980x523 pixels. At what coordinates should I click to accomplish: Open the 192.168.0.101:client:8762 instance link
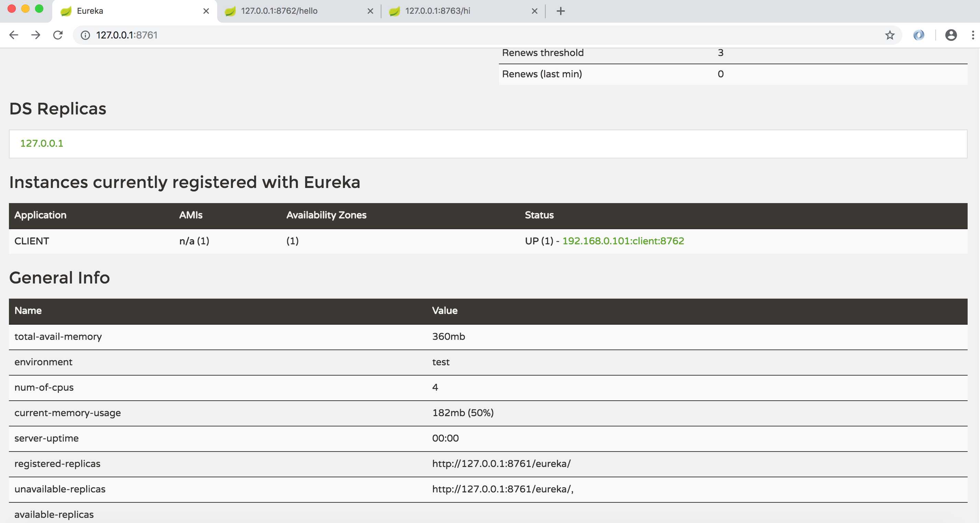[x=623, y=241]
